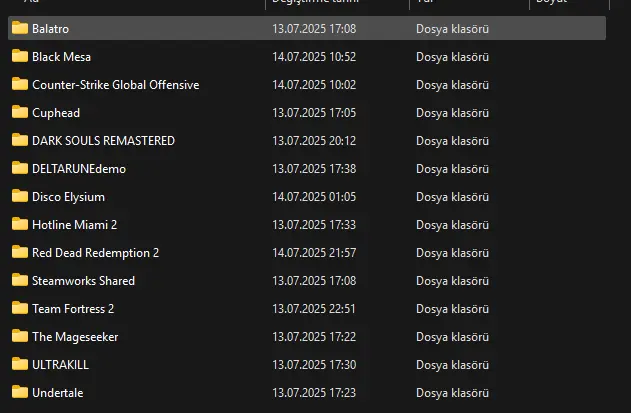The image size is (631, 413).
Task: Click Hotline Miami 2 date 13.07.2025 17:33
Action: 314,225
